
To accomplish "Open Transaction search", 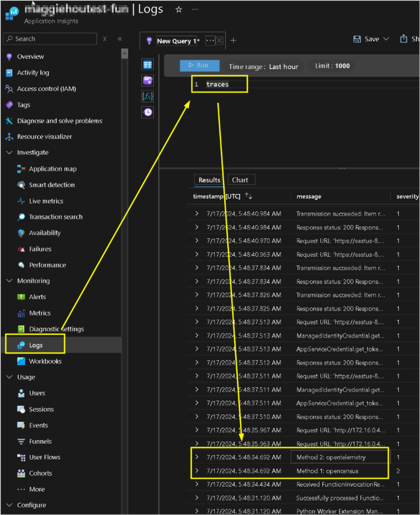I will pos(56,217).
